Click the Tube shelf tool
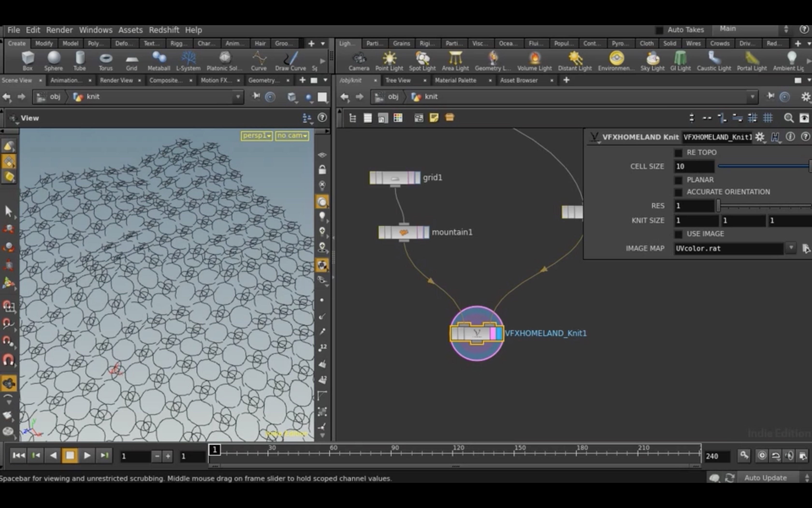 pos(80,61)
